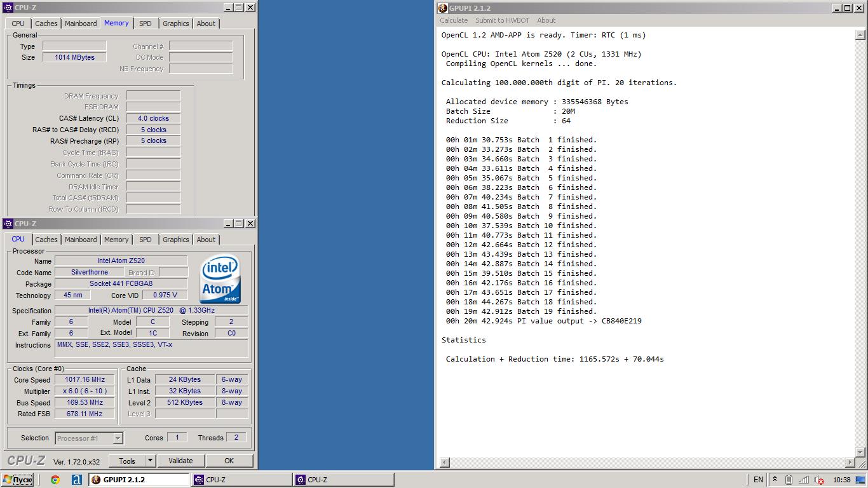Activate the second CPU-Z taskbar button
The width and height of the screenshot is (868, 488).
pyautogui.click(x=343, y=480)
